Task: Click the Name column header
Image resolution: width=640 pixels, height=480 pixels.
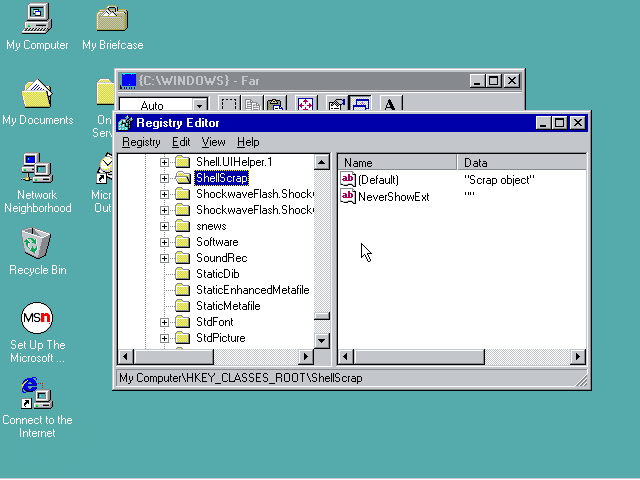Action: click(x=398, y=162)
